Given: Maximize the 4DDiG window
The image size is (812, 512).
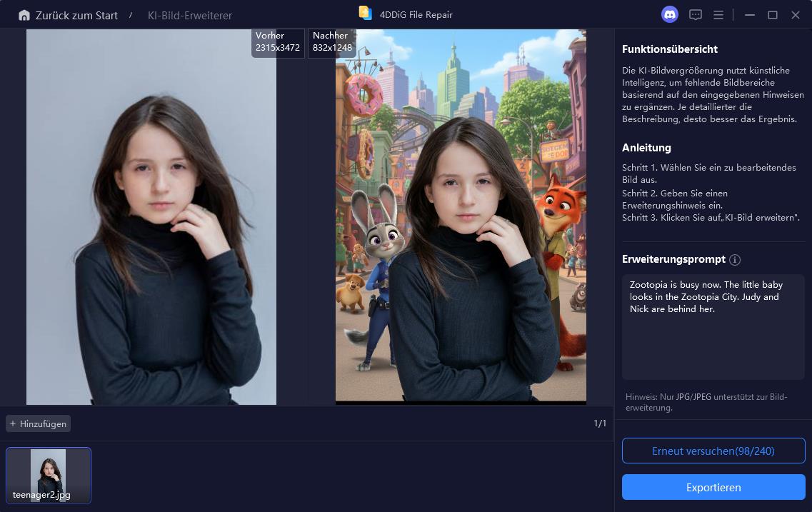Looking at the screenshot, I should (772, 15).
